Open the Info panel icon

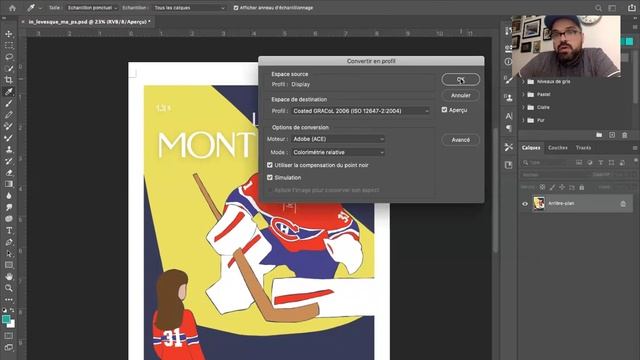coord(508,62)
